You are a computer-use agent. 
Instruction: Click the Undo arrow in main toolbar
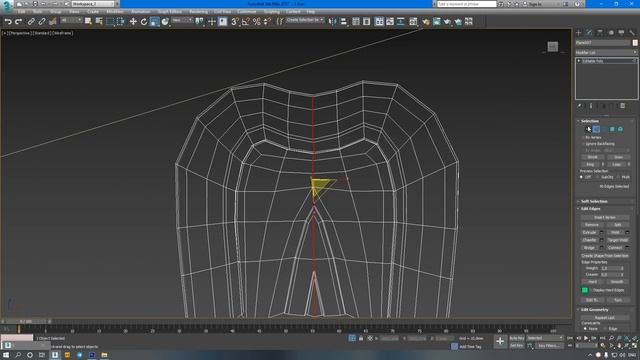tap(8, 21)
